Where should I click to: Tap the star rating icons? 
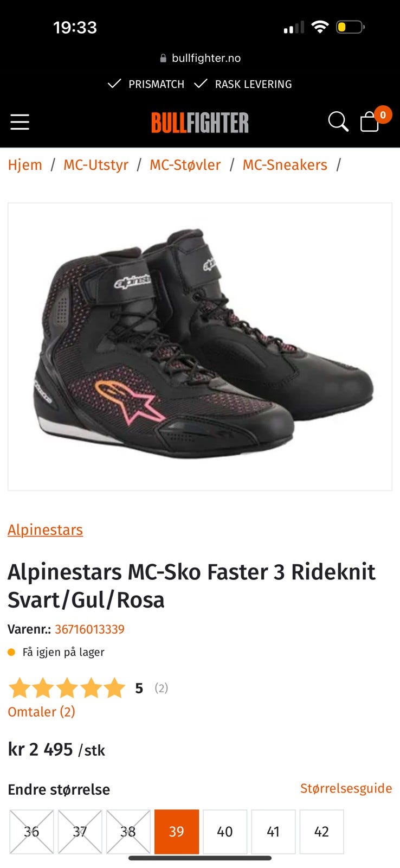tap(67, 688)
